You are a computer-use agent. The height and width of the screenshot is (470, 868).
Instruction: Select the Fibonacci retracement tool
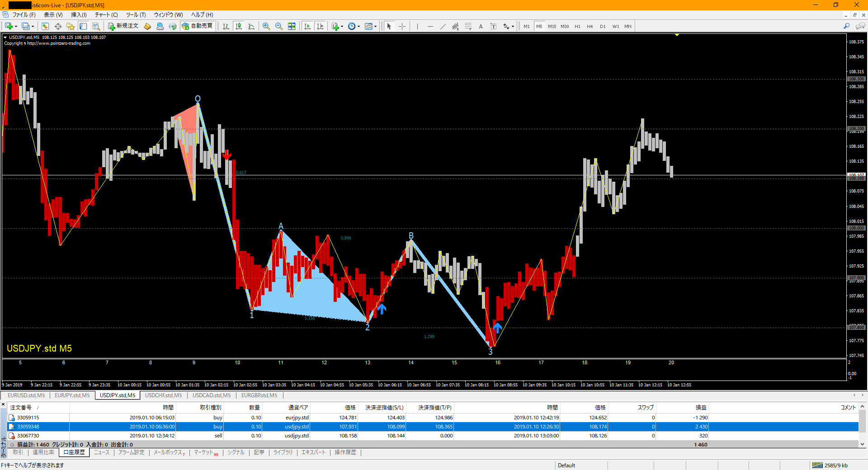point(468,26)
